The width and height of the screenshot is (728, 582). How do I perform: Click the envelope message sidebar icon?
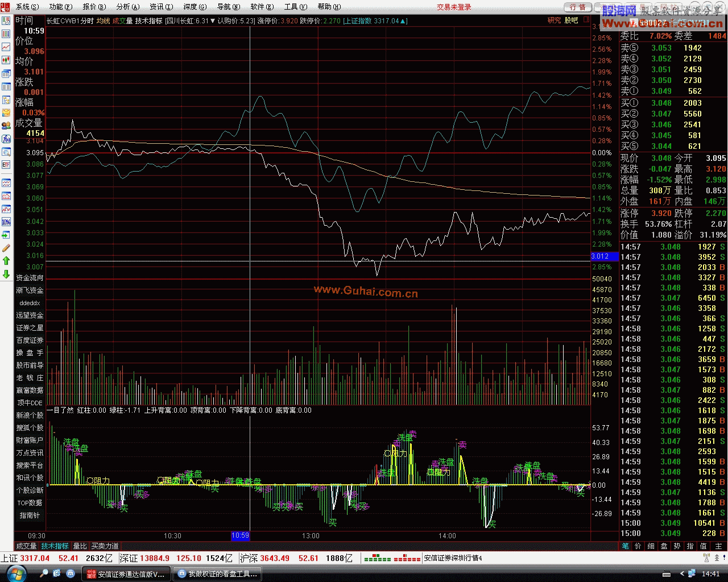coord(6,113)
